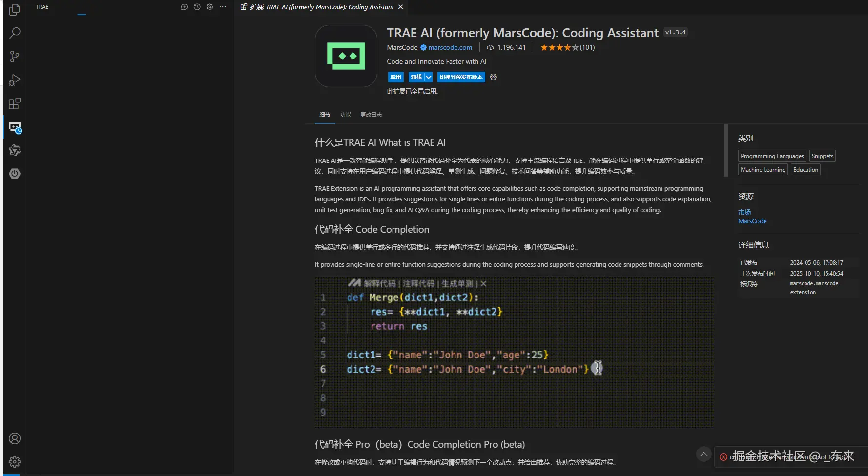
Task: Click 切换到预发布版本 pre-release button
Action: [x=461, y=77]
